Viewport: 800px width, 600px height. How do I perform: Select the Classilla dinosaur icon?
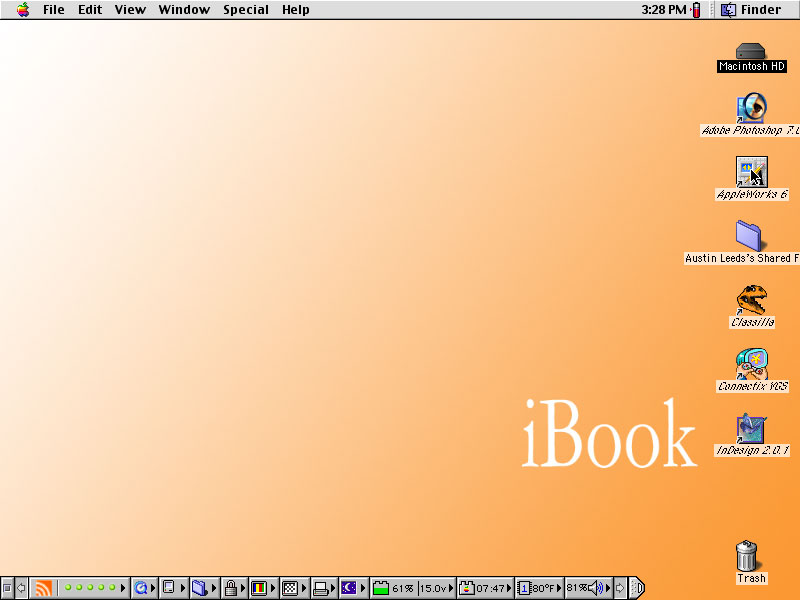pyautogui.click(x=752, y=300)
